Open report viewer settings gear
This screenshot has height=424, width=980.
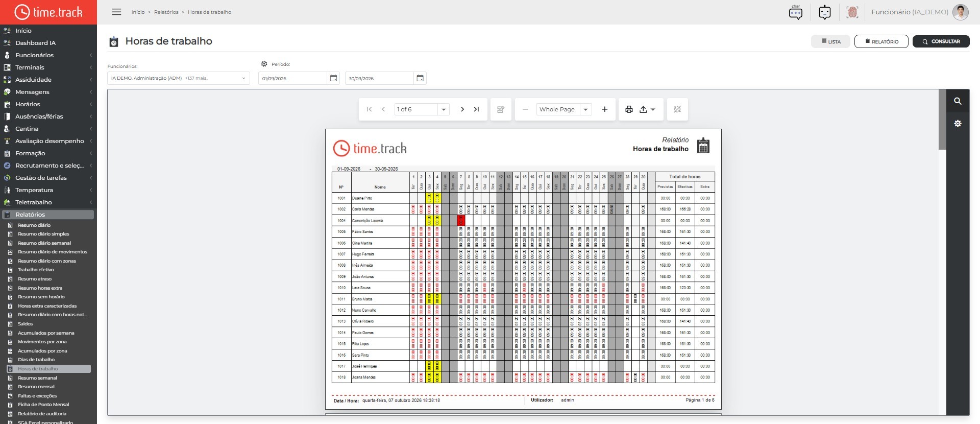pos(958,124)
